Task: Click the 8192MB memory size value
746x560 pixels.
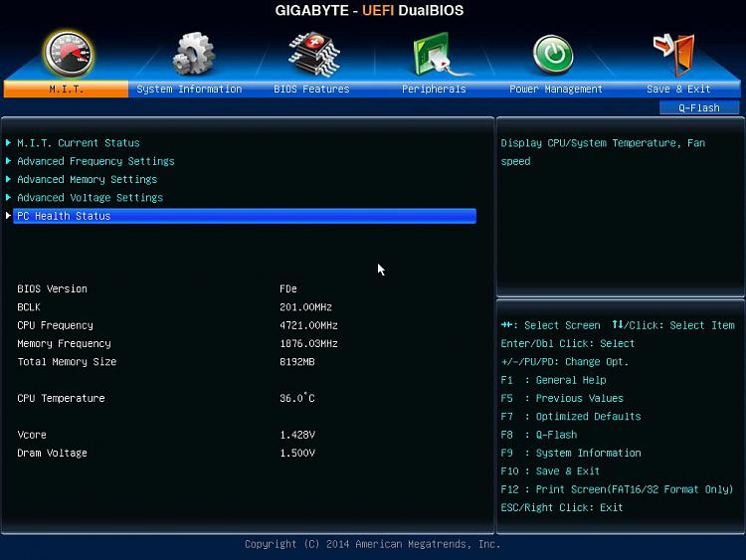Action: click(x=296, y=362)
